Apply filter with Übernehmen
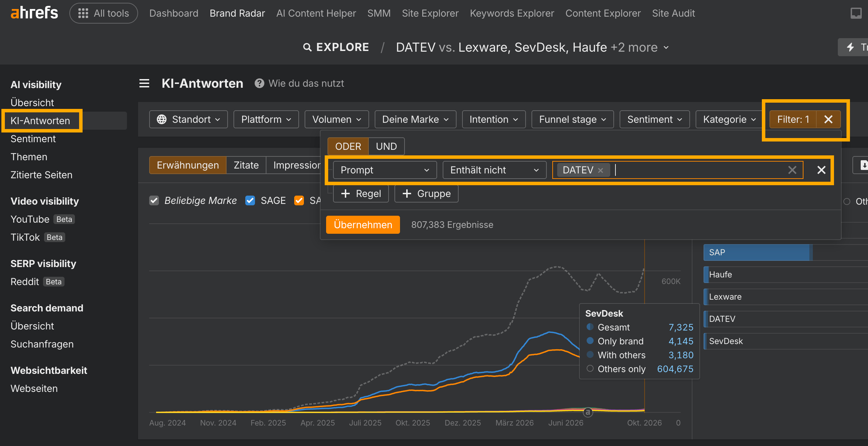The width and height of the screenshot is (868, 446). pos(363,225)
